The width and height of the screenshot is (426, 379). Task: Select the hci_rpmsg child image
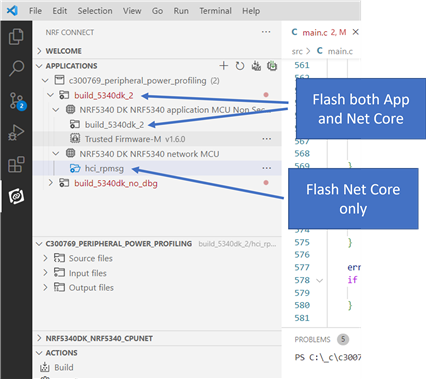click(104, 168)
